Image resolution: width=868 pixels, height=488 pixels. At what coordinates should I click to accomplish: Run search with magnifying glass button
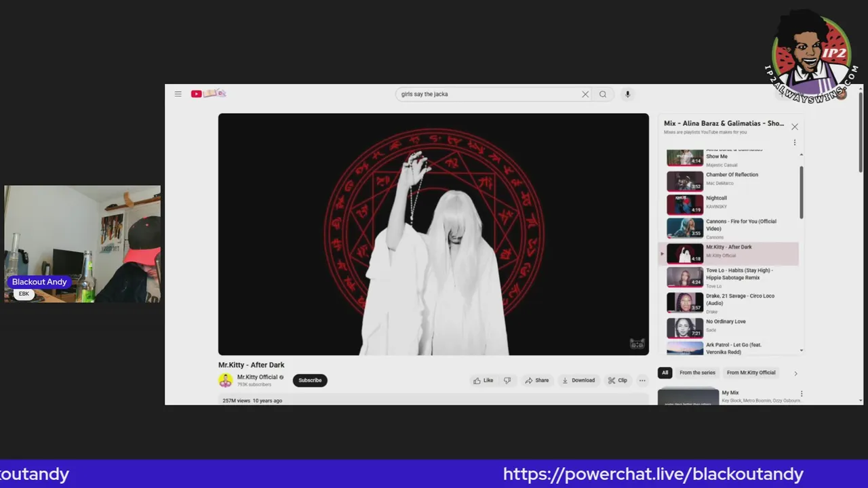[603, 94]
